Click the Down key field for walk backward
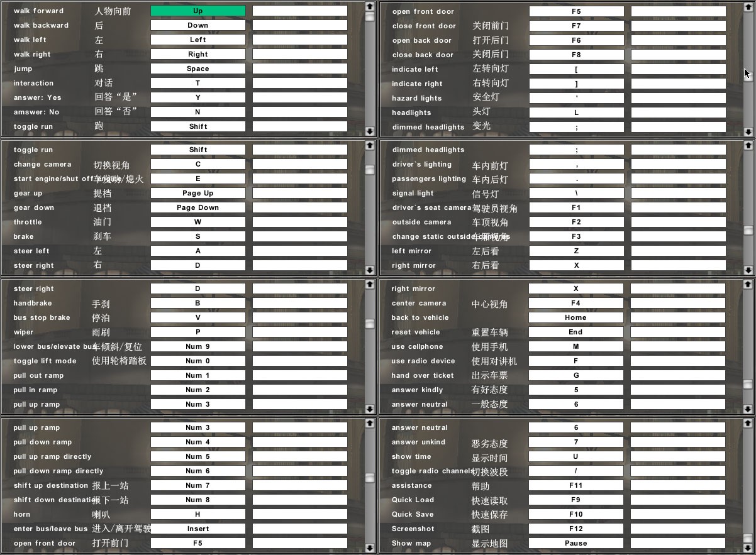 [198, 25]
